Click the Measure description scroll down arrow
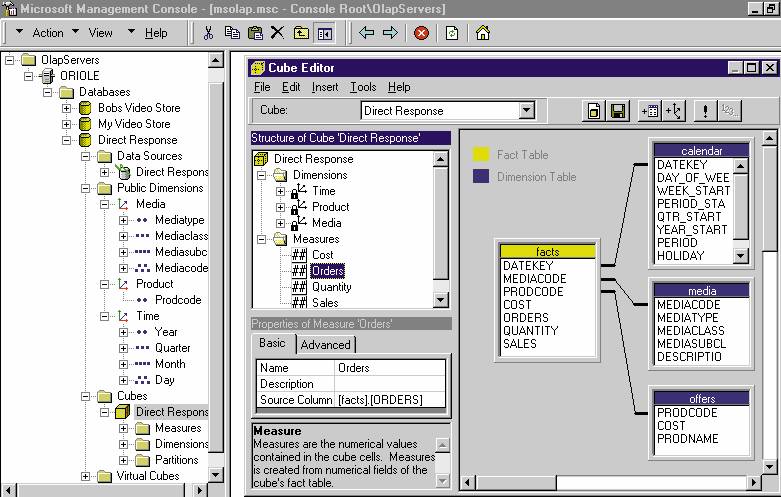 tap(442, 480)
